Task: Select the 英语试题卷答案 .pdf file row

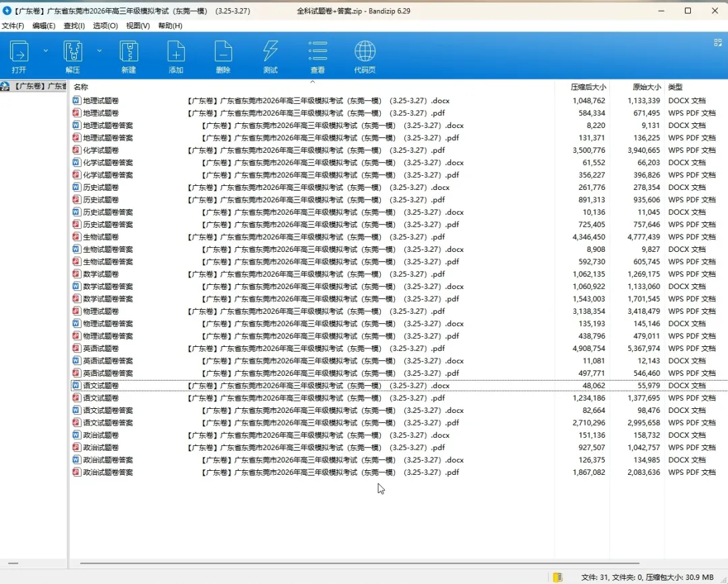Action: [x=399, y=373]
